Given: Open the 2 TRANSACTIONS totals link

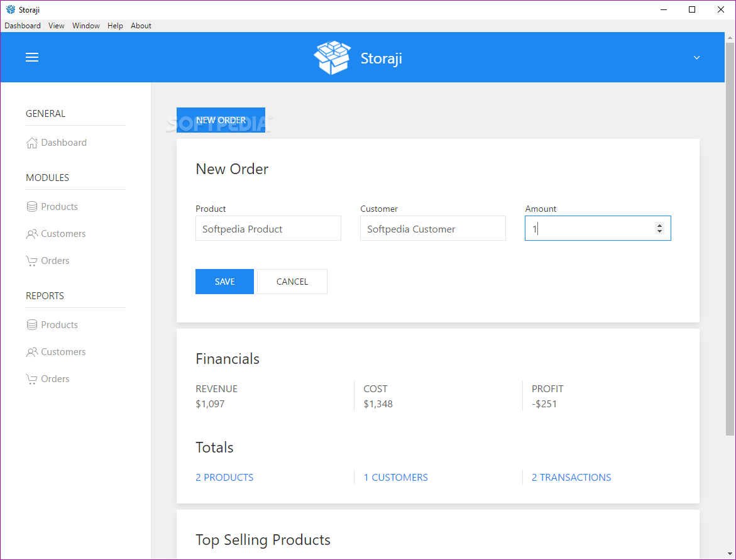Looking at the screenshot, I should point(571,478).
